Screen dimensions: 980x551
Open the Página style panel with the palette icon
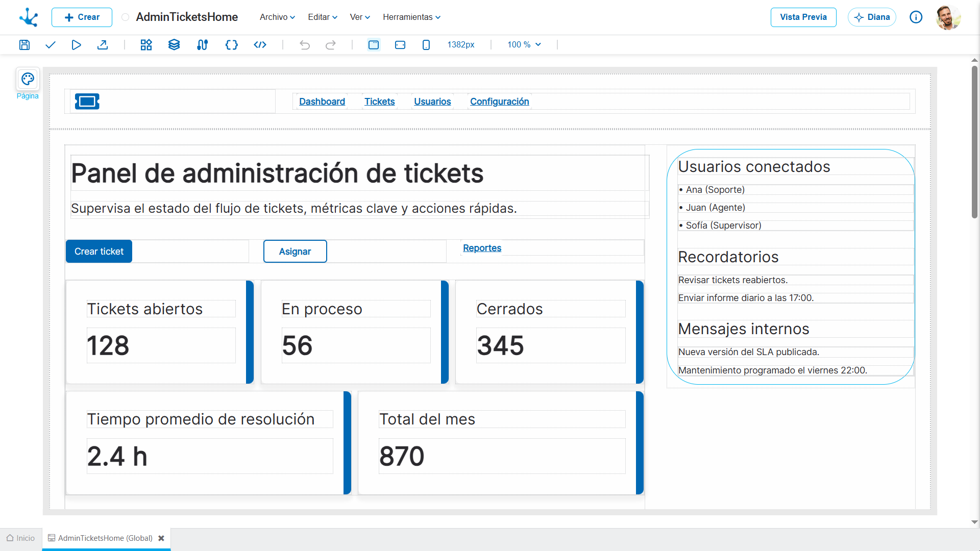(x=28, y=79)
